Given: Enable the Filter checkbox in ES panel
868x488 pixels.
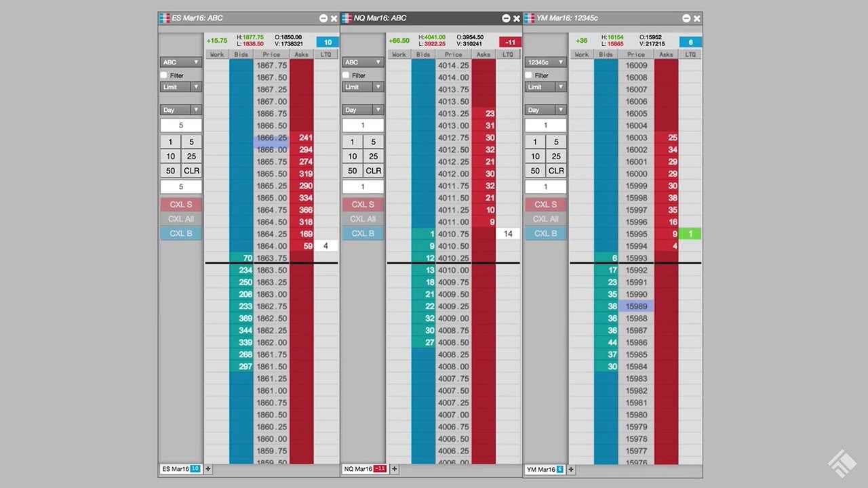Looking at the screenshot, I should [163, 75].
